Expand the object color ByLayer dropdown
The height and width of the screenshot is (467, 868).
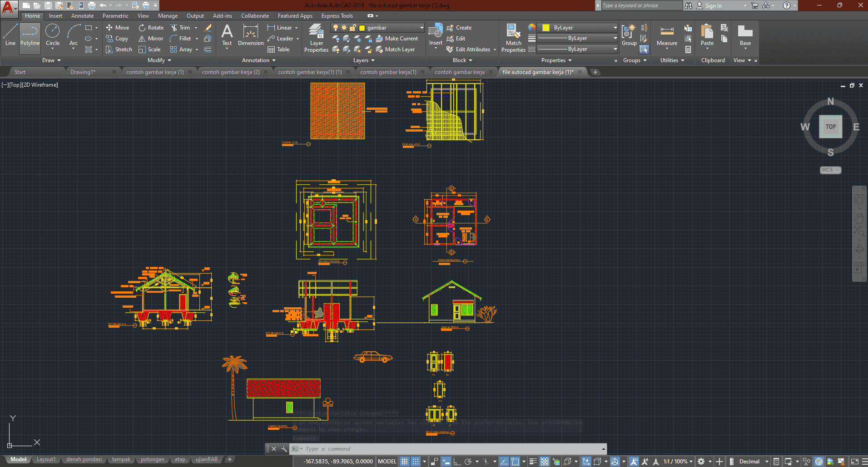tap(614, 27)
